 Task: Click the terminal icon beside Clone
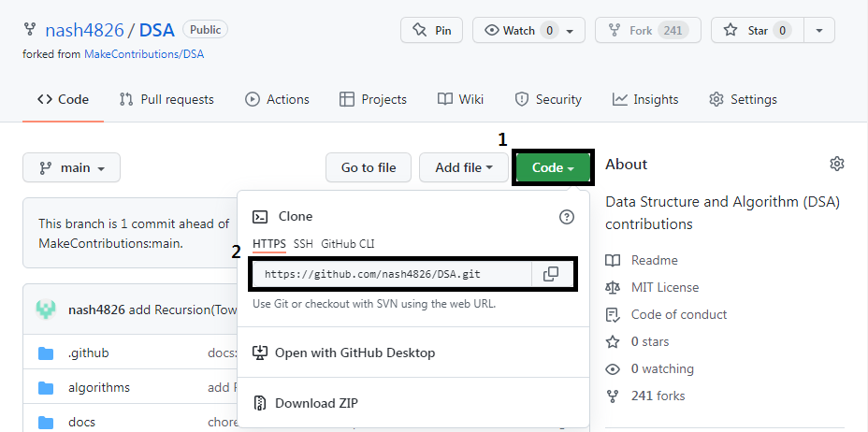click(x=260, y=217)
